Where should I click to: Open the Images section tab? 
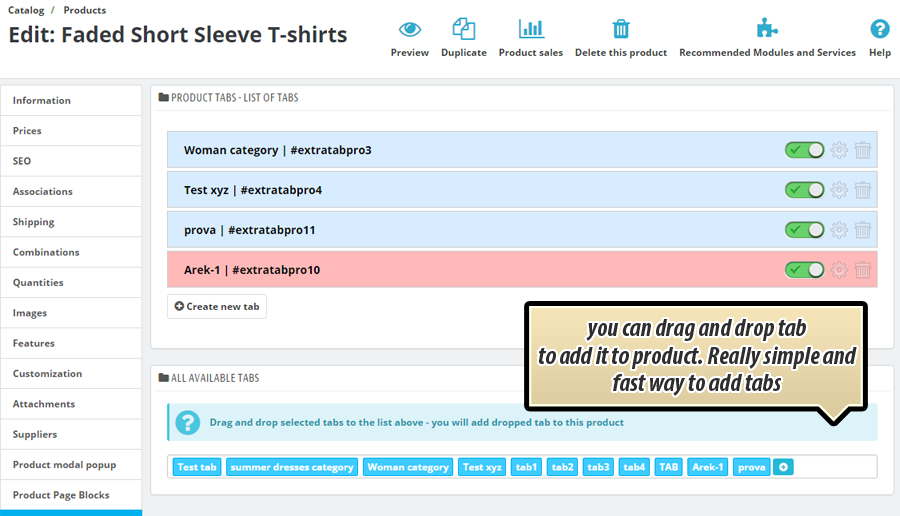click(x=71, y=313)
